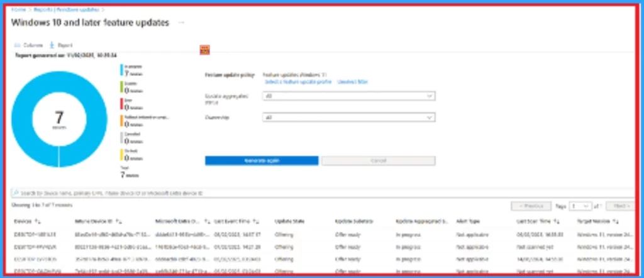Click the Export download icon
Image resolution: width=644 pixels, height=278 pixels.
coord(52,45)
